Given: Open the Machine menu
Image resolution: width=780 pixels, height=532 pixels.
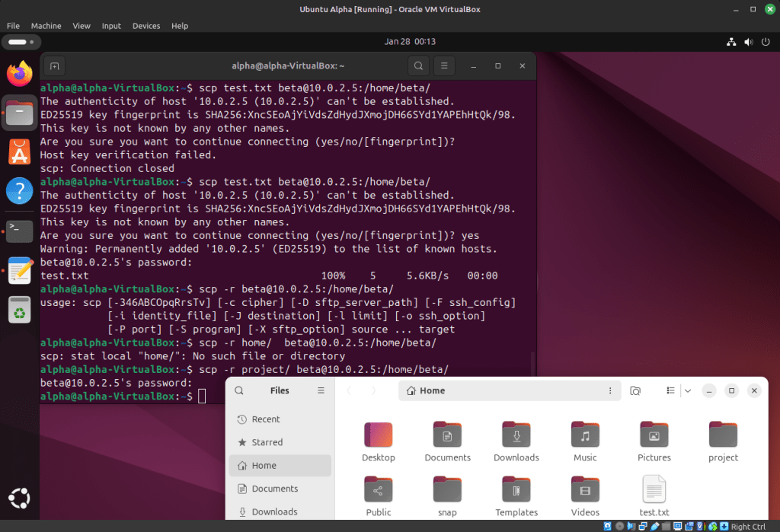Looking at the screenshot, I should 46,26.
